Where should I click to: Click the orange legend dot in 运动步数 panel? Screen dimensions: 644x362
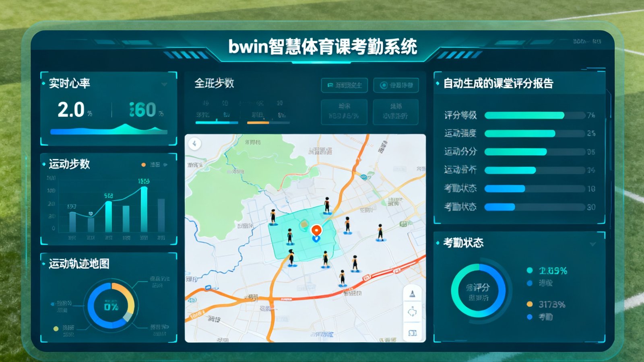(x=143, y=165)
